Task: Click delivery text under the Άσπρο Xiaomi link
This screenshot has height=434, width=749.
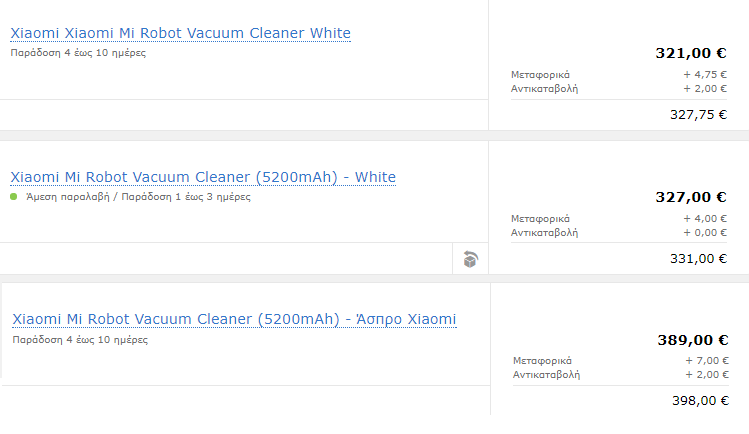Action: pyautogui.click(x=80, y=340)
